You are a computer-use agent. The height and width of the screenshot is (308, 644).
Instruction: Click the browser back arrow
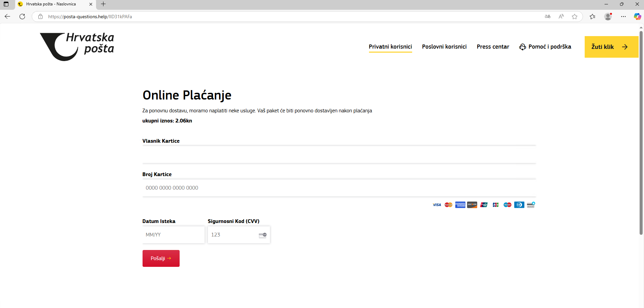point(7,17)
